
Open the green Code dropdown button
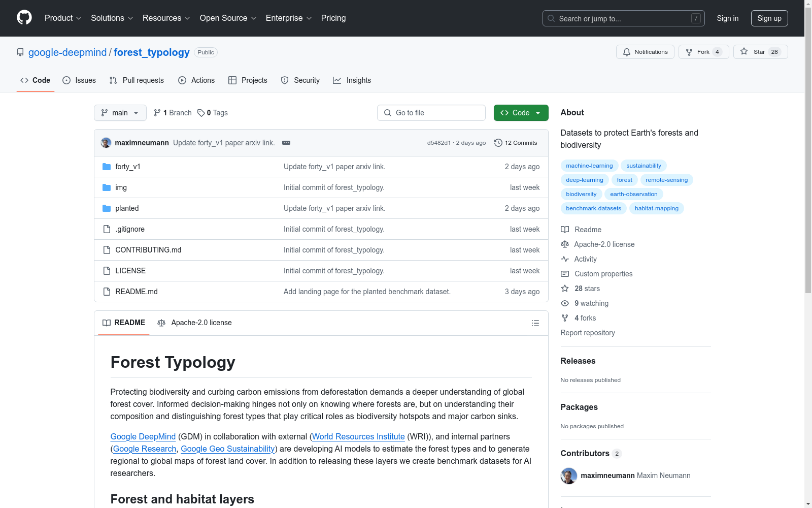[521, 113]
